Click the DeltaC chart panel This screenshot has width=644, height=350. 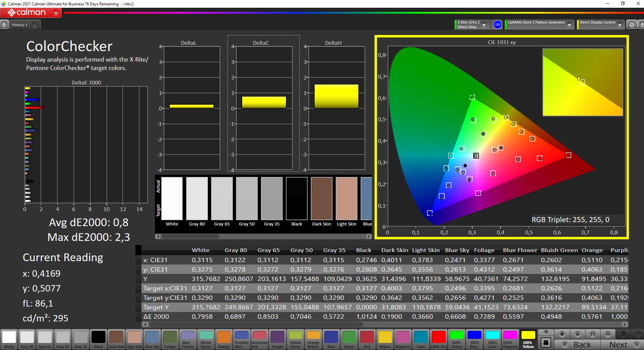263,104
